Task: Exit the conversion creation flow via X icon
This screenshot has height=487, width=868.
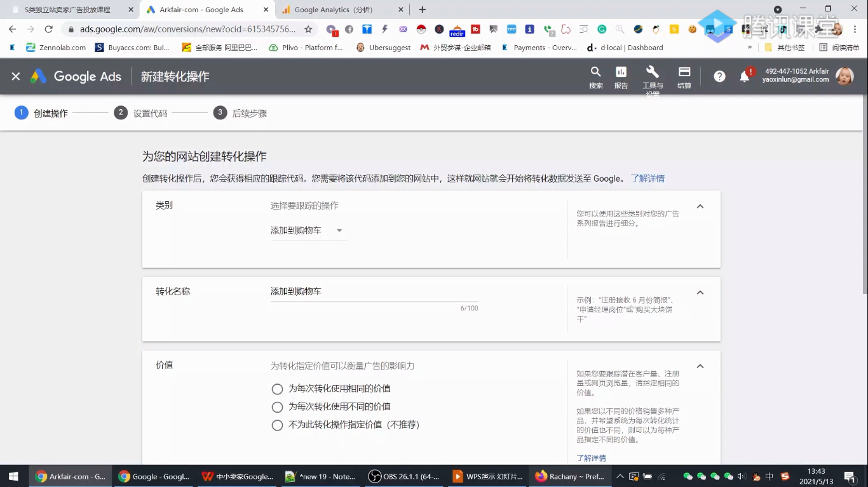Action: [x=16, y=76]
